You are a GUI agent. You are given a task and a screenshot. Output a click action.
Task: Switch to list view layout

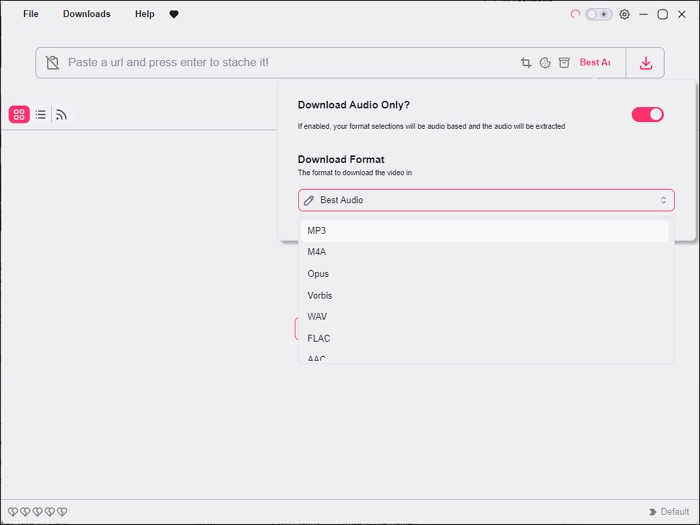click(40, 115)
